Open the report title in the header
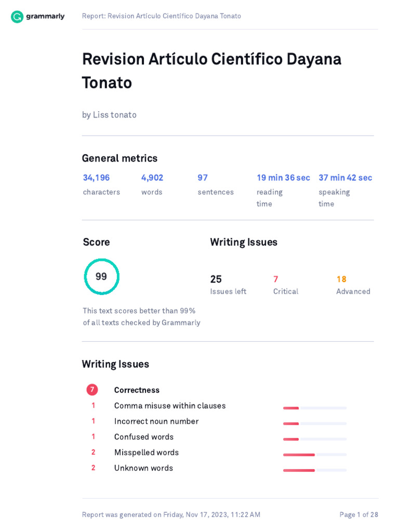This screenshot has width=399, height=532. click(x=161, y=16)
